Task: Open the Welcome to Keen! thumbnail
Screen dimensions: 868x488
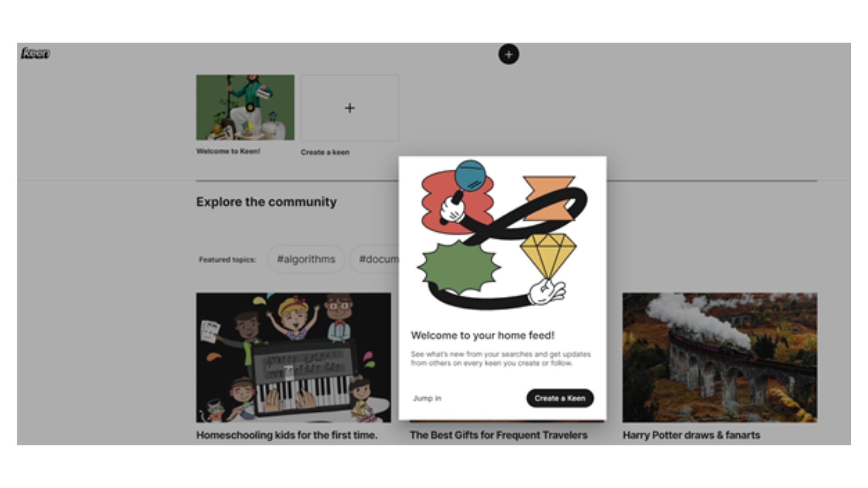Action: pyautogui.click(x=245, y=107)
